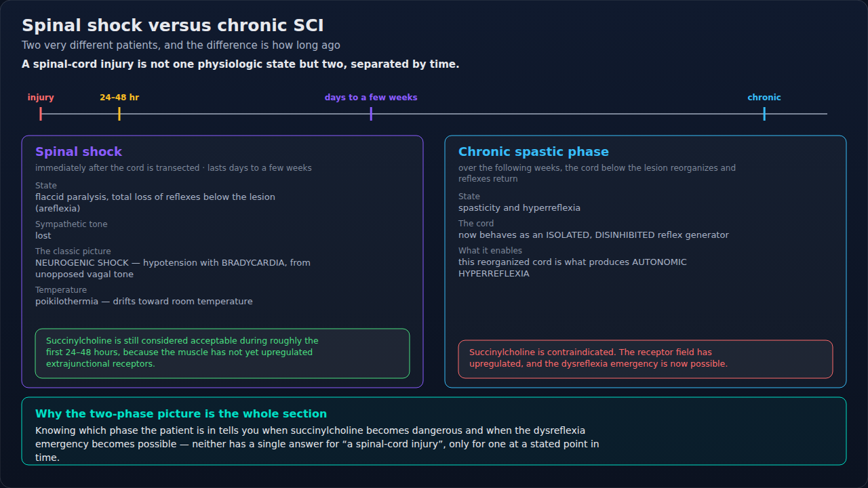
Task: Click the AUTONOMIC HYPERREFLEXIA text
Action: pyautogui.click(x=572, y=268)
